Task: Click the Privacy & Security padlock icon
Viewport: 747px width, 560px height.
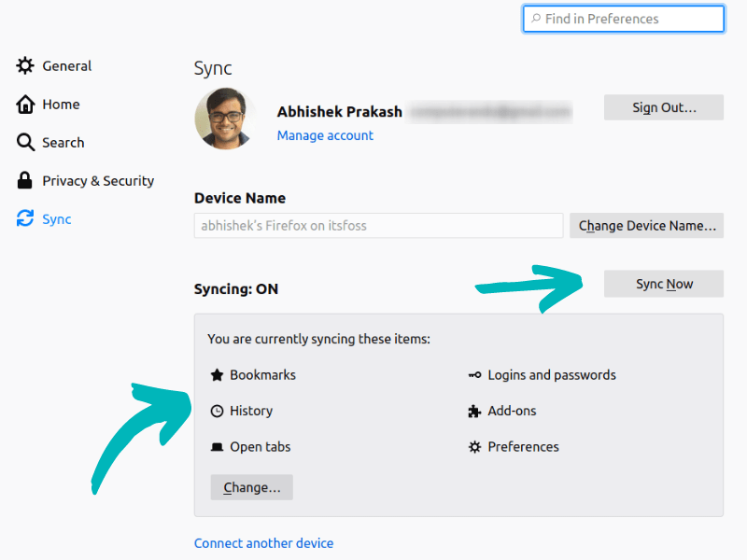Action: click(25, 181)
